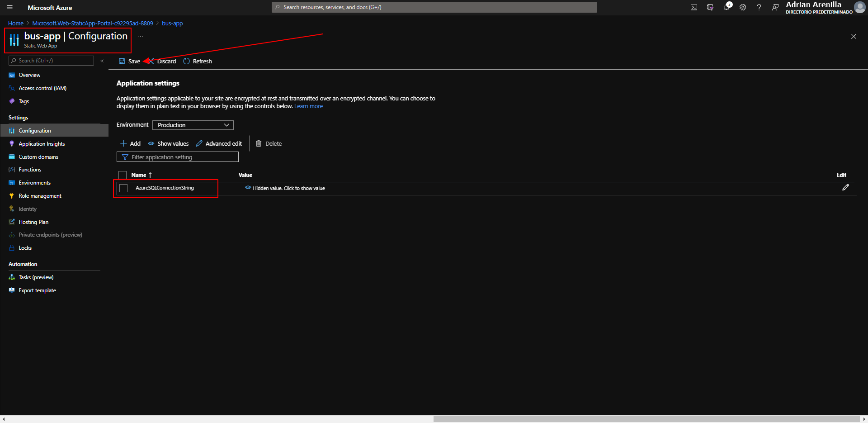Screen dimensions: 868x423
Task: Click Discard to drop changes
Action: 162,61
